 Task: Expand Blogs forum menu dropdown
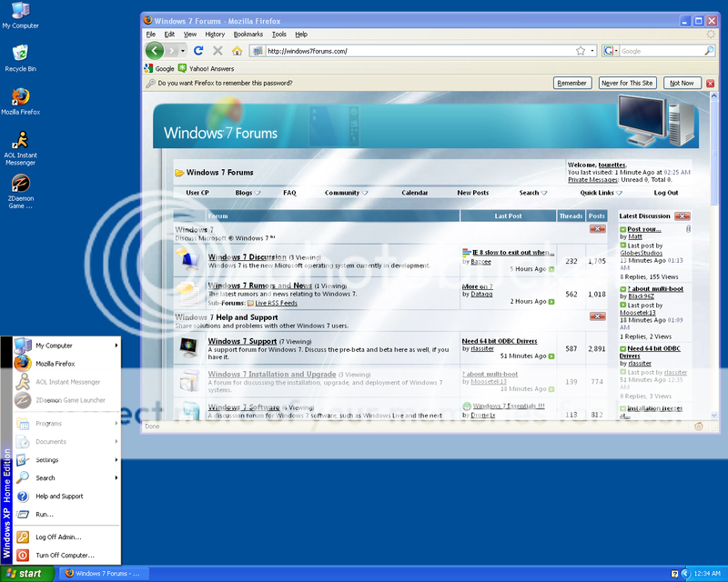(258, 193)
